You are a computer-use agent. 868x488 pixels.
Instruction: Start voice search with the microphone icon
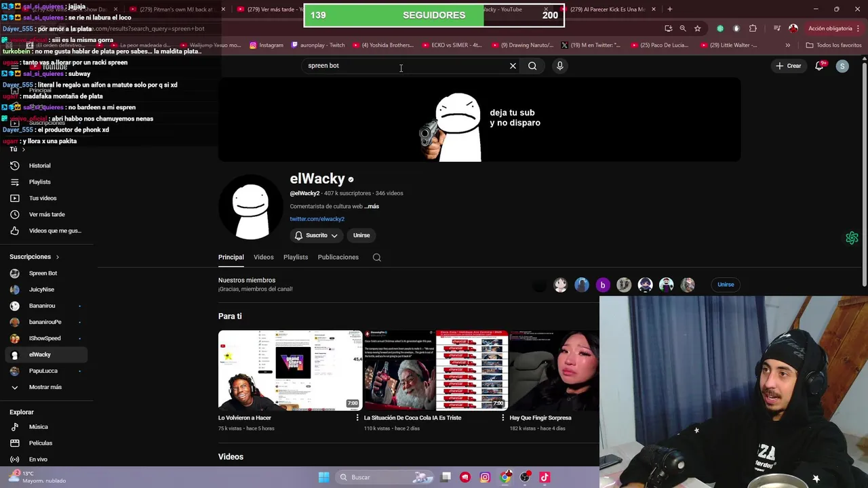tap(559, 66)
